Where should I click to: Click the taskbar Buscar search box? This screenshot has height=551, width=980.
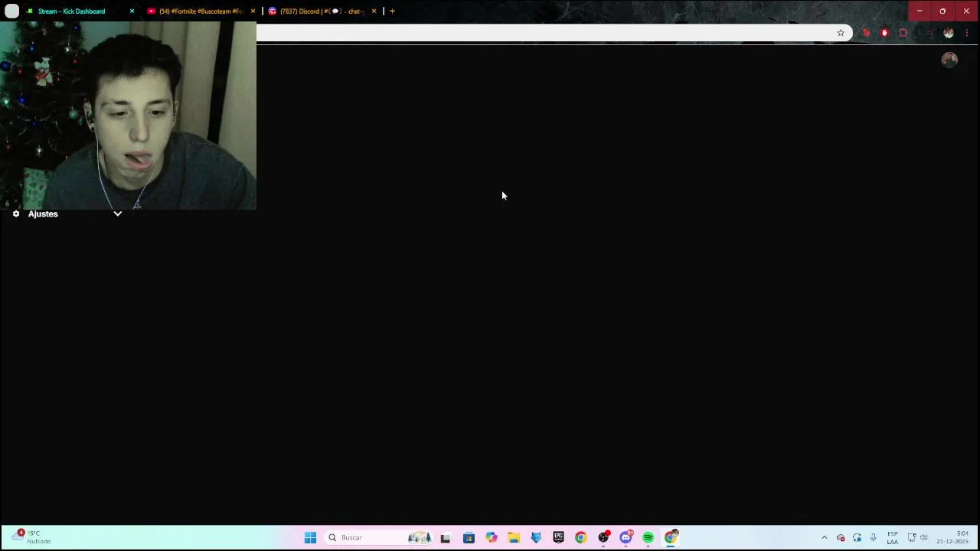coord(379,538)
